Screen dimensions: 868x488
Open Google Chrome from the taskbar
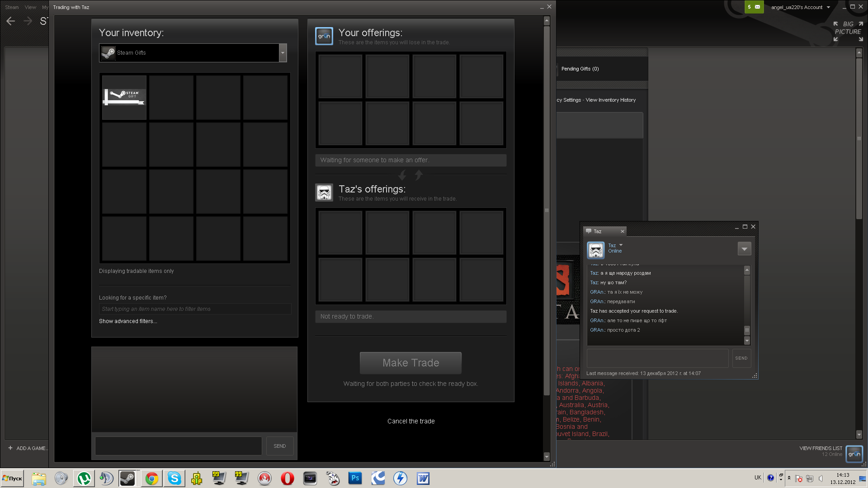tap(152, 478)
